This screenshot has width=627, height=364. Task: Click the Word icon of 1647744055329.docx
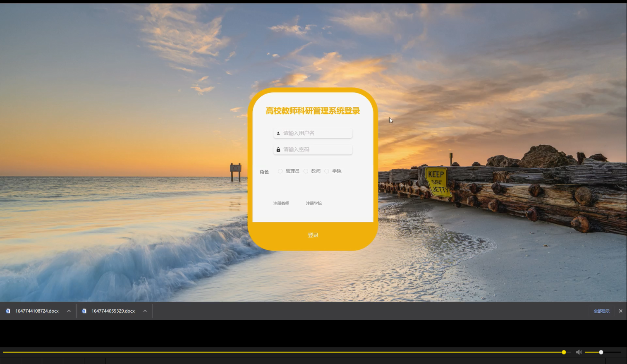[x=84, y=311]
